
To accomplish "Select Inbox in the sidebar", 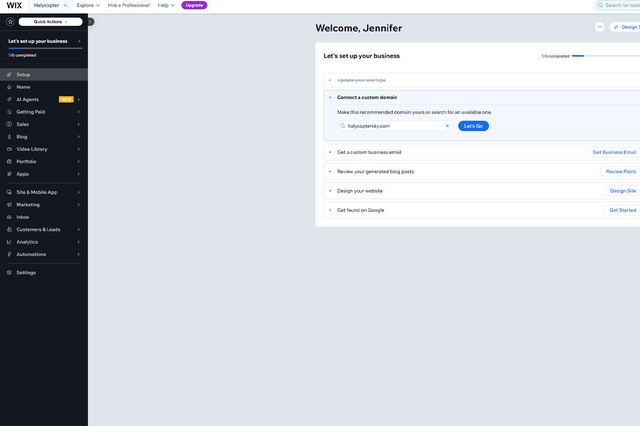I will click(44, 217).
